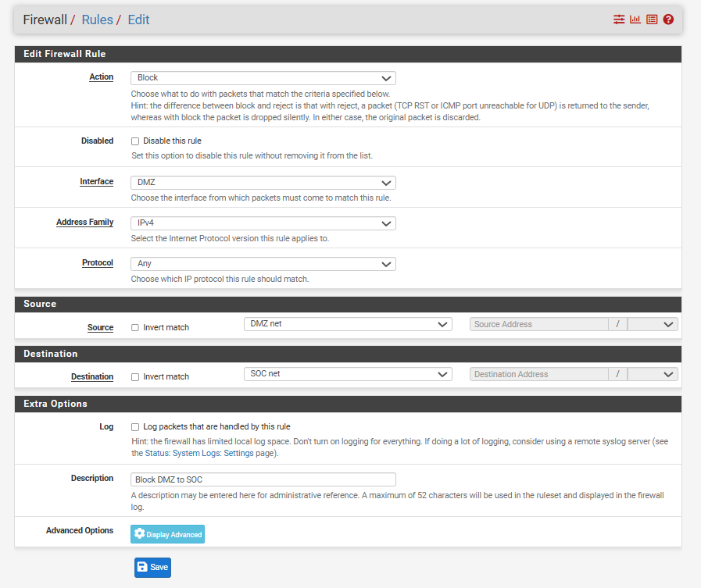This screenshot has width=701, height=588.
Task: Open the red help question mark icon
Action: coord(668,20)
